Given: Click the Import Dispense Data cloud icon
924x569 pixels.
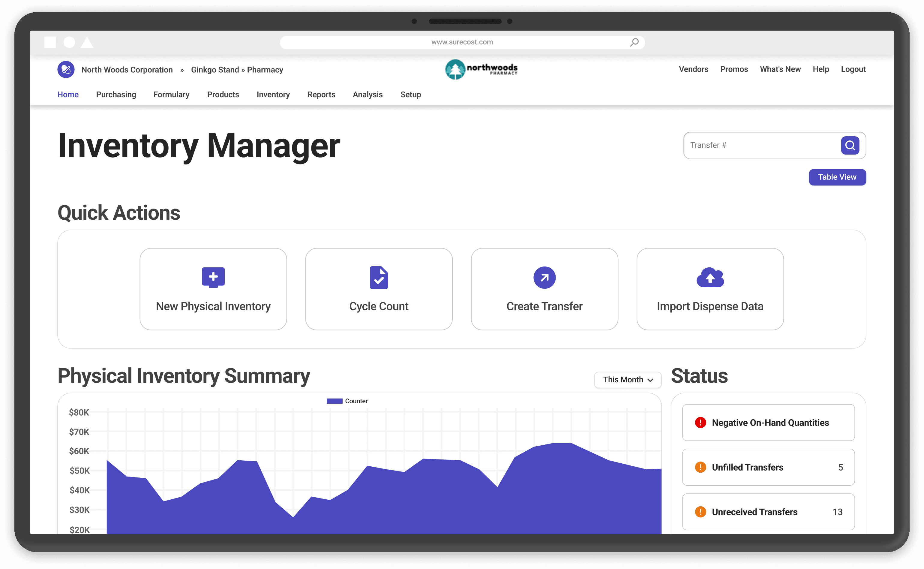Looking at the screenshot, I should [709, 278].
